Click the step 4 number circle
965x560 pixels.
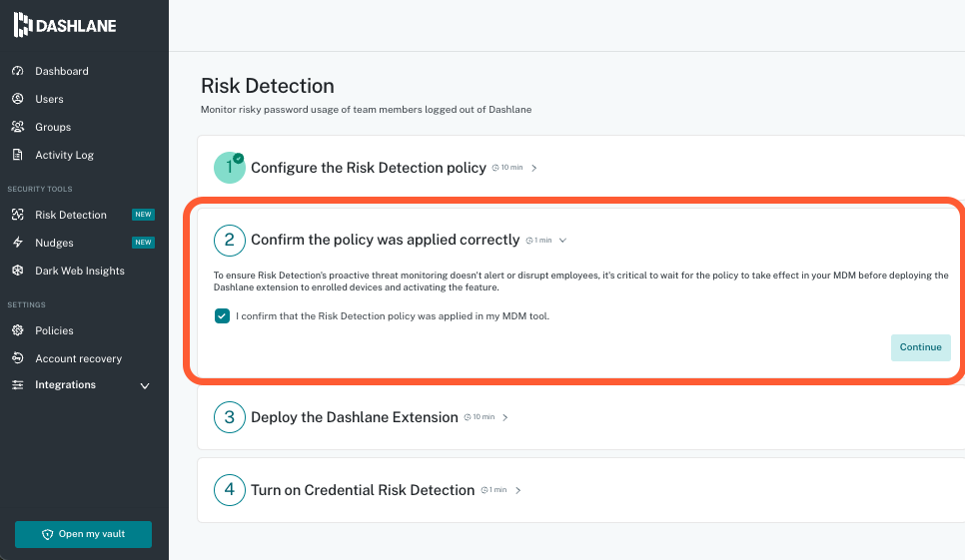(229, 490)
